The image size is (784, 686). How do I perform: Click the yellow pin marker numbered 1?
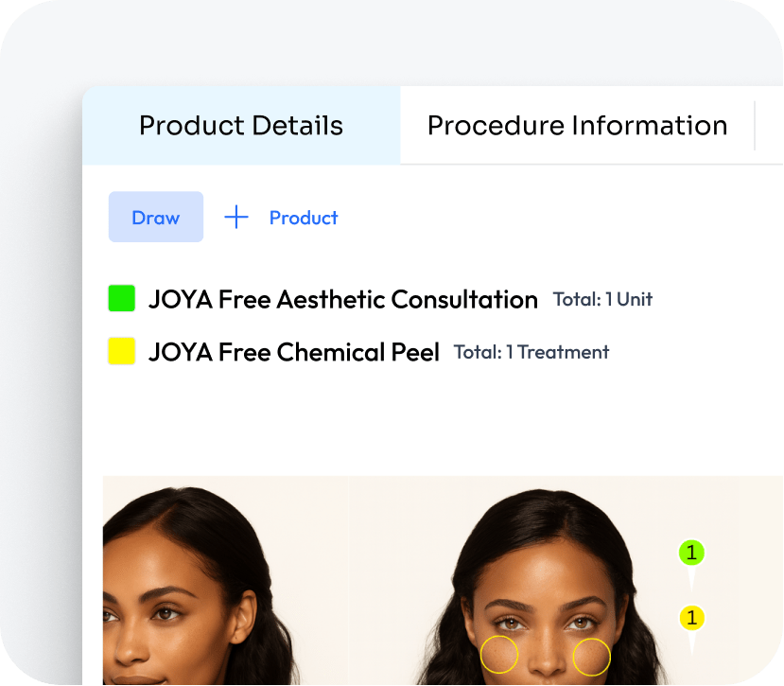pyautogui.click(x=691, y=619)
